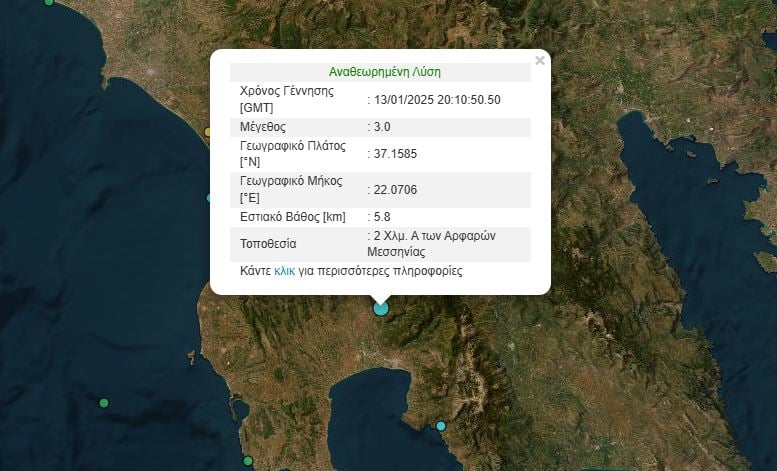
Task: Click the origin time value 13/01/2025 20:10:50.50
Action: point(437,100)
